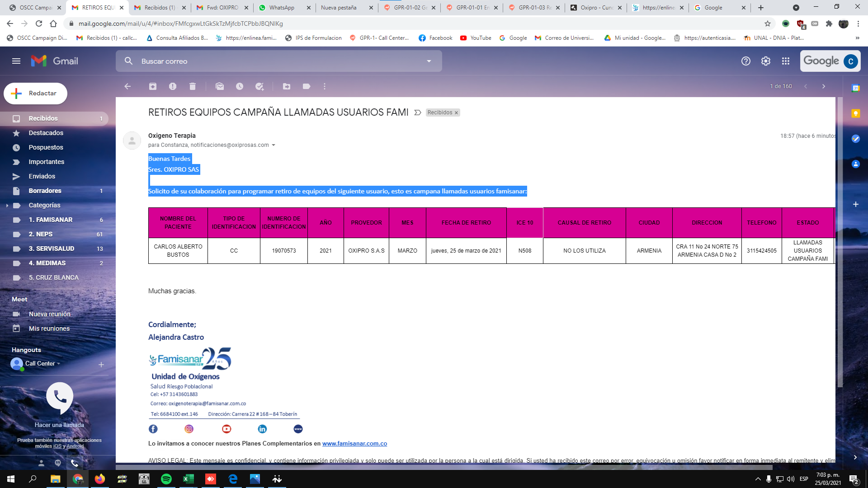Viewport: 868px width, 488px height.
Task: Open Famisanar Facebook icon in signature
Action: pyautogui.click(x=153, y=429)
